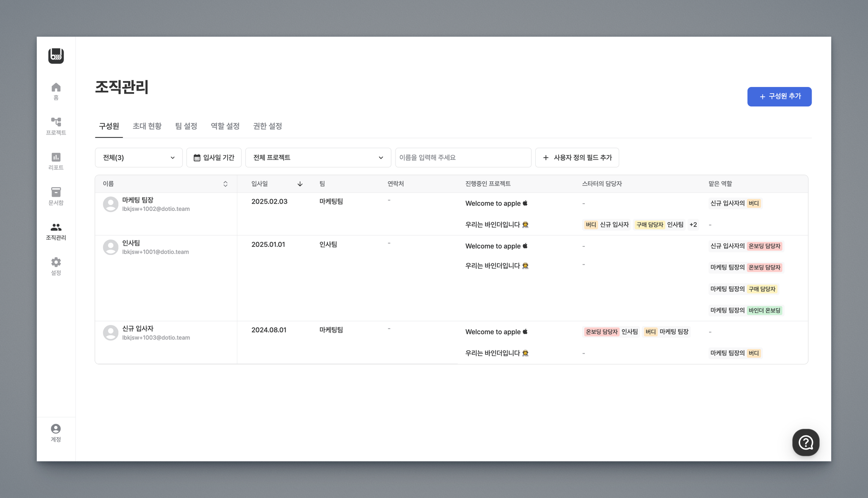Open the Account (계정) icon
The width and height of the screenshot is (868, 498).
56,429
